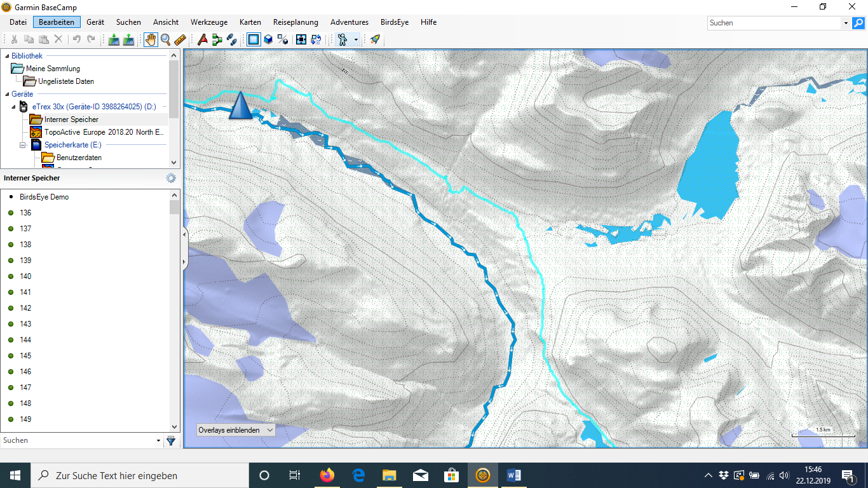
Task: Select BirdsEye Demo list item
Action: point(44,197)
